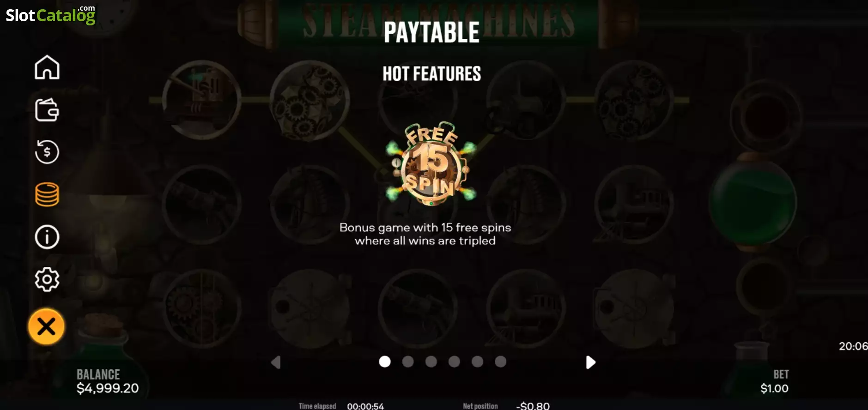Open the settings gear icon

47,279
